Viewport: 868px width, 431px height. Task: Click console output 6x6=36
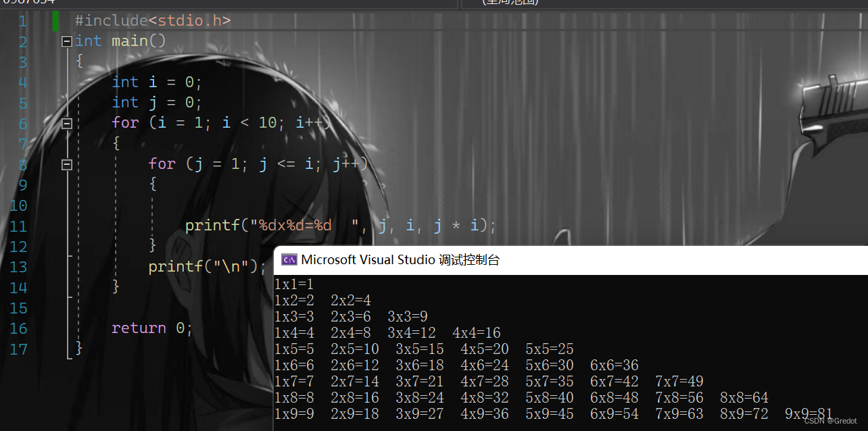614,365
